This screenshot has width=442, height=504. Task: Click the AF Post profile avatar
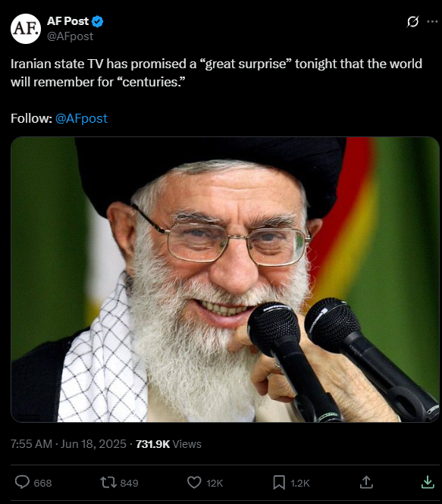coord(26,29)
